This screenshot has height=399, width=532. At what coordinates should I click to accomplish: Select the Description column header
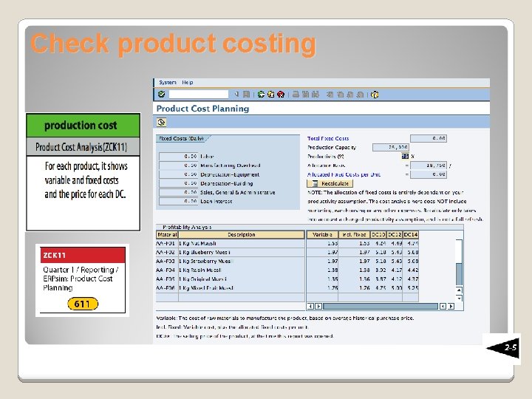click(242, 234)
